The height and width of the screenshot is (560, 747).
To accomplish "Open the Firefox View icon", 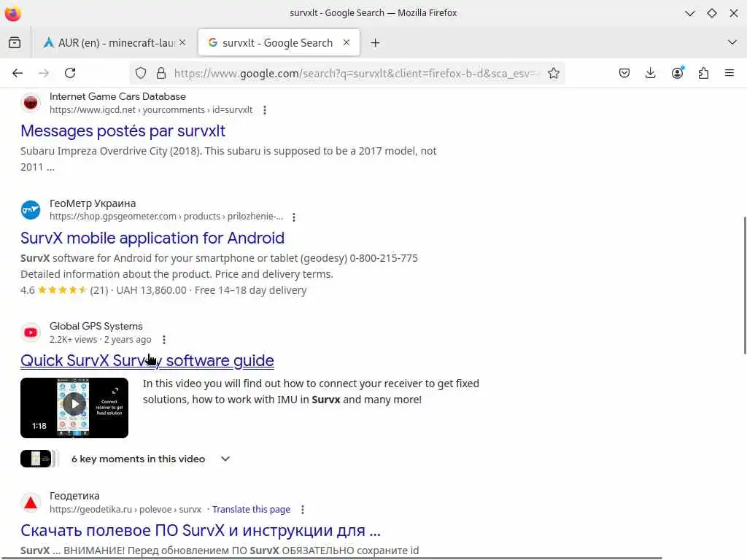I will 15,43.
